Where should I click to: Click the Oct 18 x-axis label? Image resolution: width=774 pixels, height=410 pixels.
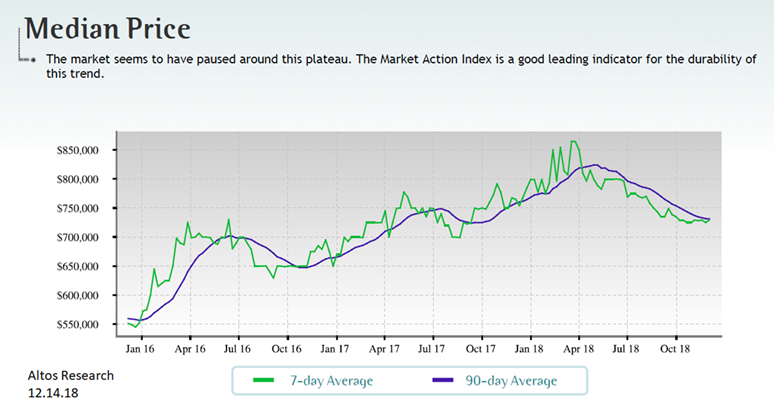point(676,348)
